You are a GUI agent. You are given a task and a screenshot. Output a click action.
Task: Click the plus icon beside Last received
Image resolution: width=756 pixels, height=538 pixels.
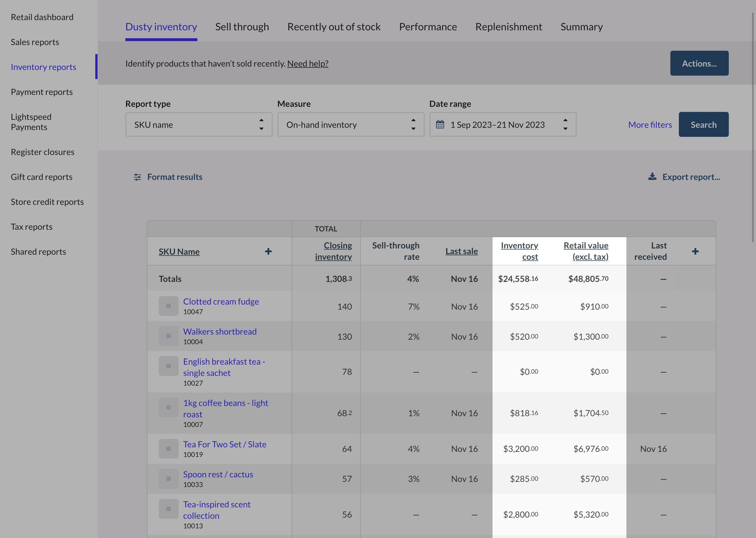coord(695,252)
